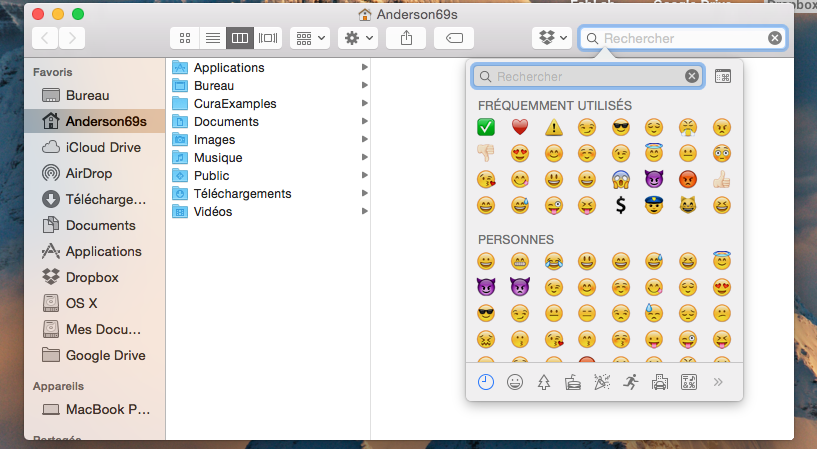
Task: Click the Finder toolbar search field
Action: click(683, 38)
